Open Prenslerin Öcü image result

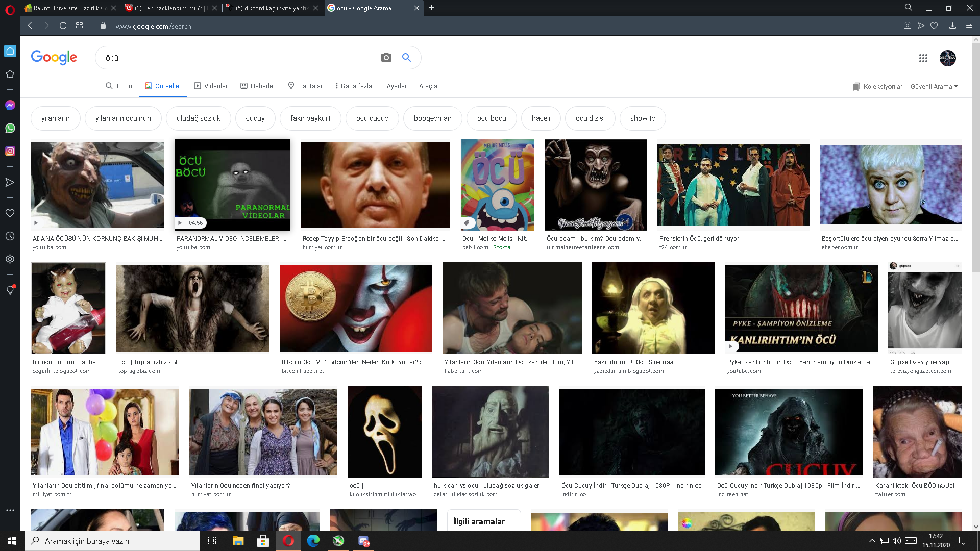pos(733,185)
